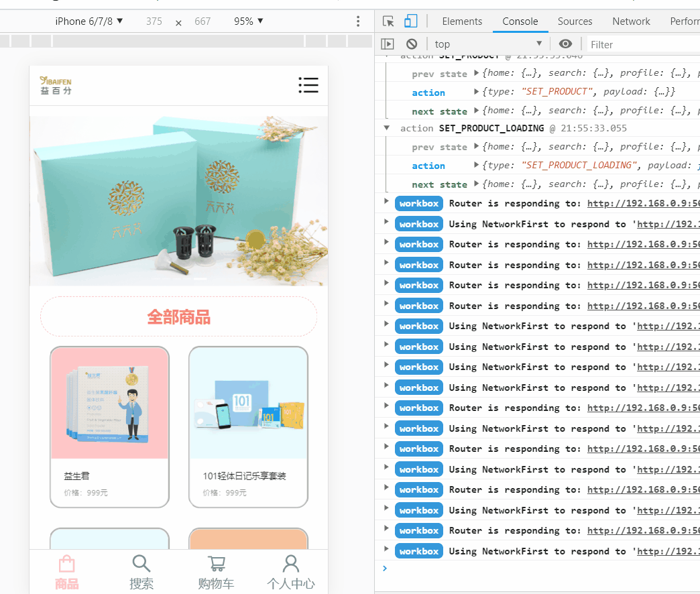Viewport: 700px width, 594px height.
Task: Go to 个人中心 profile tab
Action: 290,572
